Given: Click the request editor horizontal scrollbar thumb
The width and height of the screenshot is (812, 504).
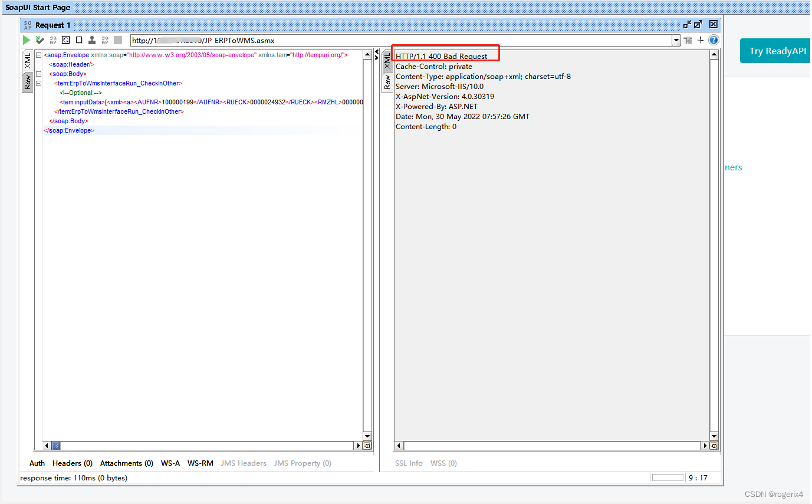Looking at the screenshot, I should pos(56,446).
